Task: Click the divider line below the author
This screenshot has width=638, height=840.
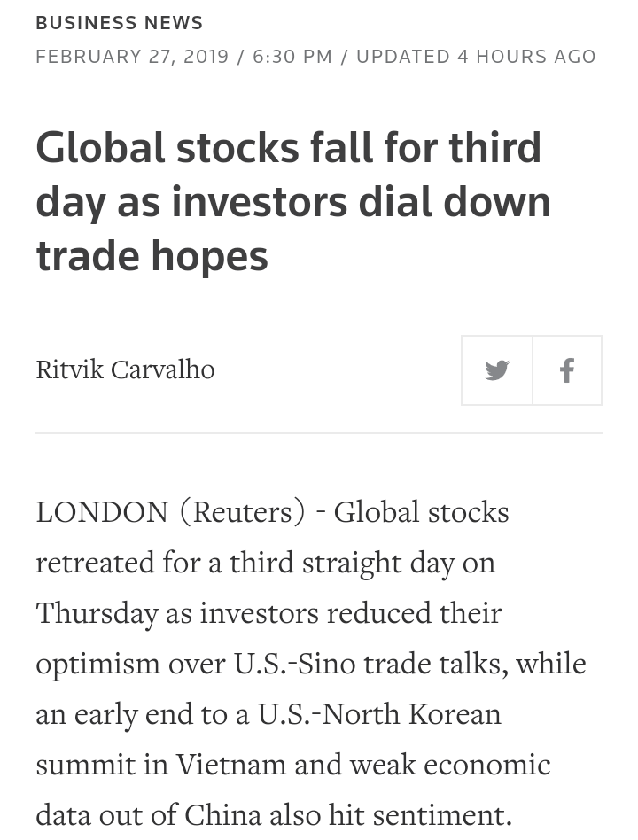Action: tap(319, 433)
